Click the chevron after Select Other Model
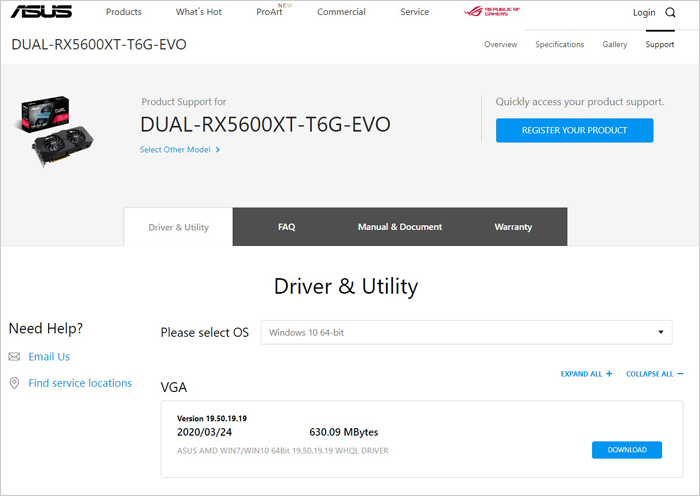The height and width of the screenshot is (496, 700). 218,150
